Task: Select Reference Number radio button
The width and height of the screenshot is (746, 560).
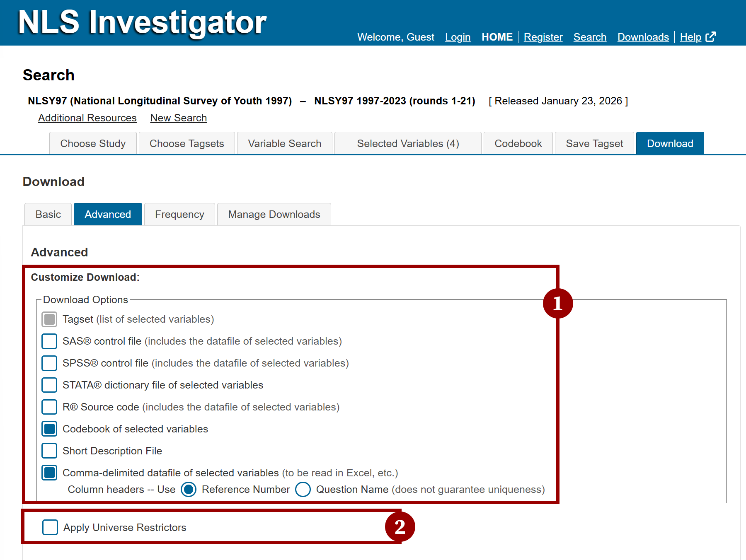Action: click(189, 490)
